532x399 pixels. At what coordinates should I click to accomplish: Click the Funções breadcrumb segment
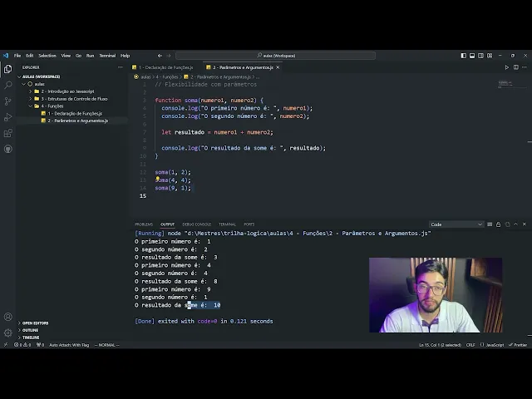pos(167,77)
